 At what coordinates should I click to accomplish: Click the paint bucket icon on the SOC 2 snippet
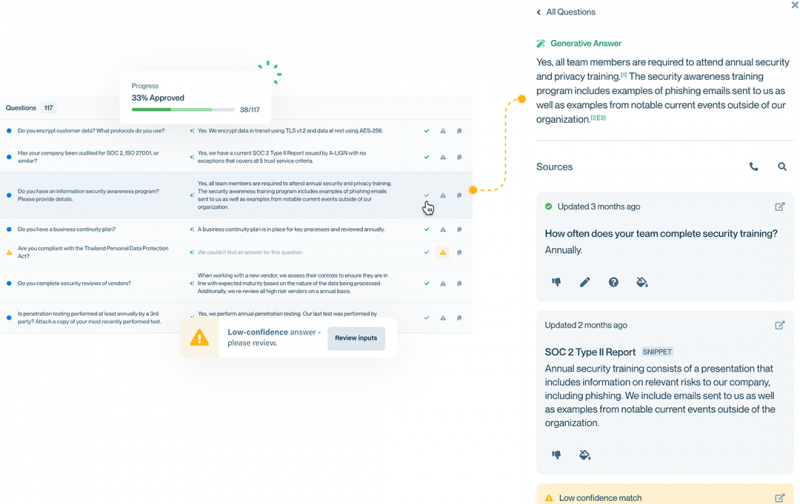(585, 455)
